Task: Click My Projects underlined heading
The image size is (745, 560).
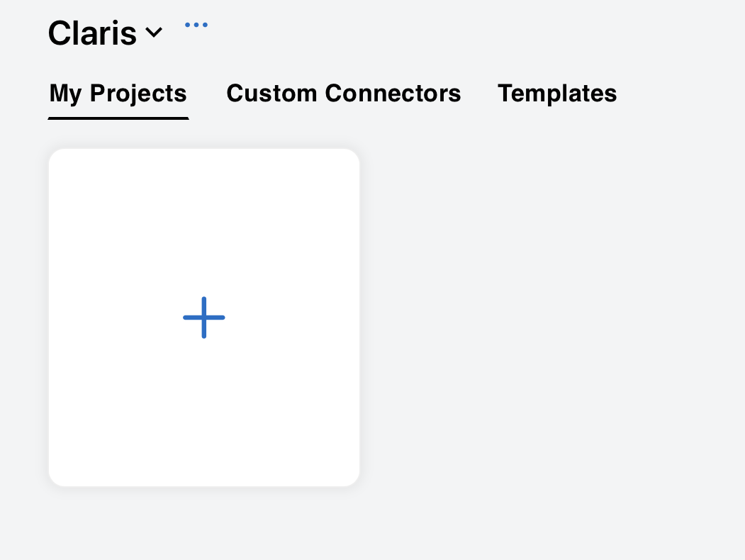Action: (x=118, y=93)
